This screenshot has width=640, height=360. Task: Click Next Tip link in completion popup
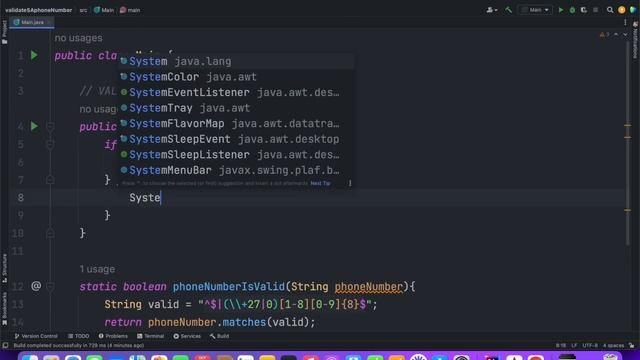[320, 183]
